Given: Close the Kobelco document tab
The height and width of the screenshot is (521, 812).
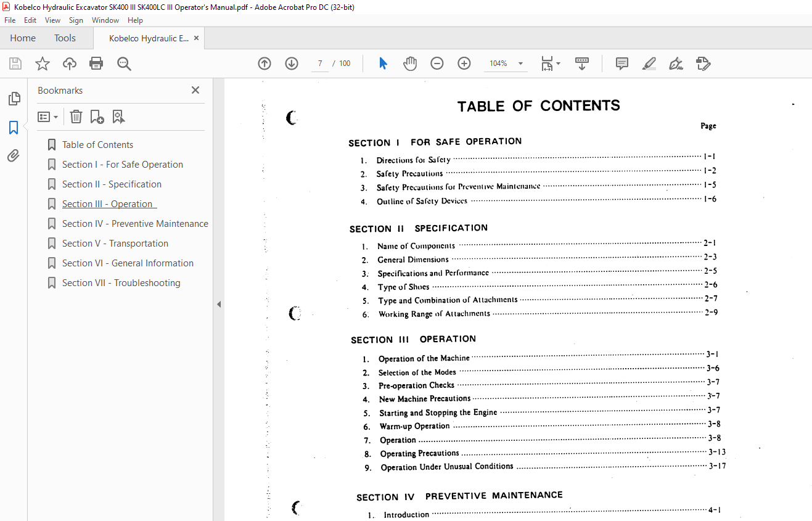Looking at the screenshot, I should [197, 38].
